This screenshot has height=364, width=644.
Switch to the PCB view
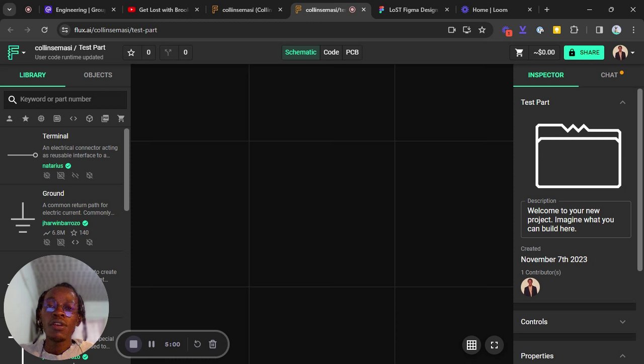[x=352, y=52]
